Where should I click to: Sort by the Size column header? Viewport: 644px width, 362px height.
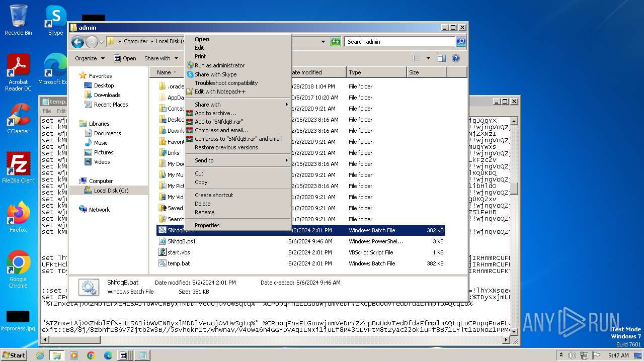pyautogui.click(x=426, y=72)
